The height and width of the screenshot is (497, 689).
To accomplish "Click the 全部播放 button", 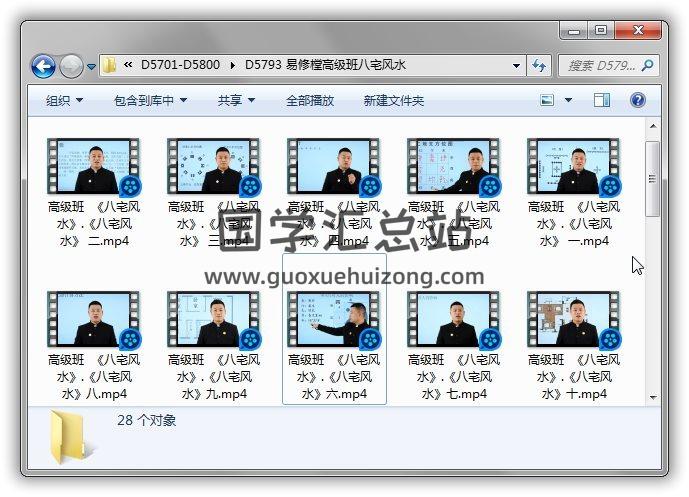I will [x=310, y=101].
